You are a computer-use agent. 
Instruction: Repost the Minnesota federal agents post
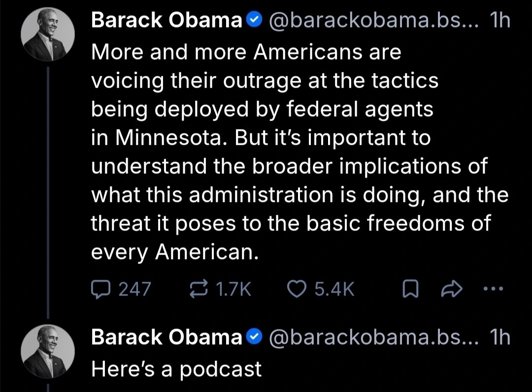click(199, 290)
